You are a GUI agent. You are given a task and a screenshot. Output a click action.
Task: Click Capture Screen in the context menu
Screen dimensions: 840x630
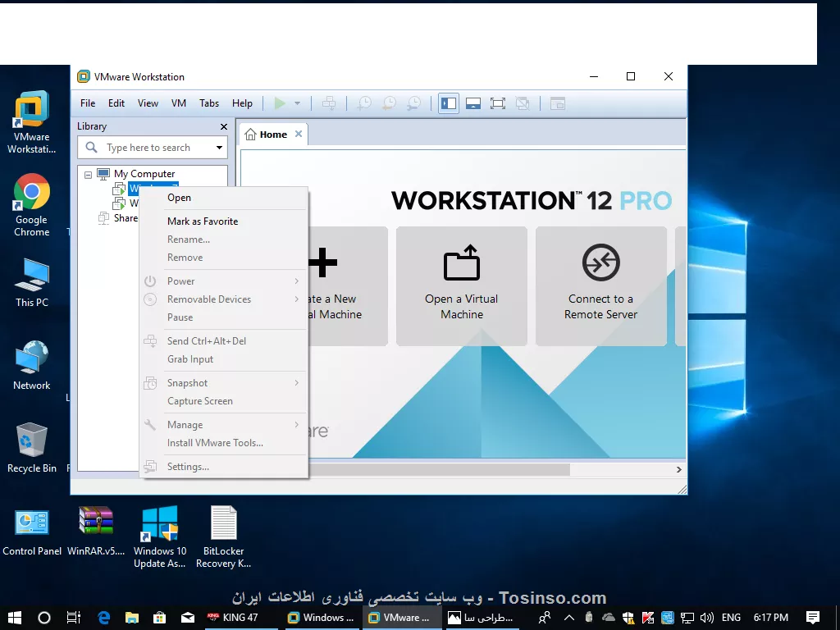[223, 401]
